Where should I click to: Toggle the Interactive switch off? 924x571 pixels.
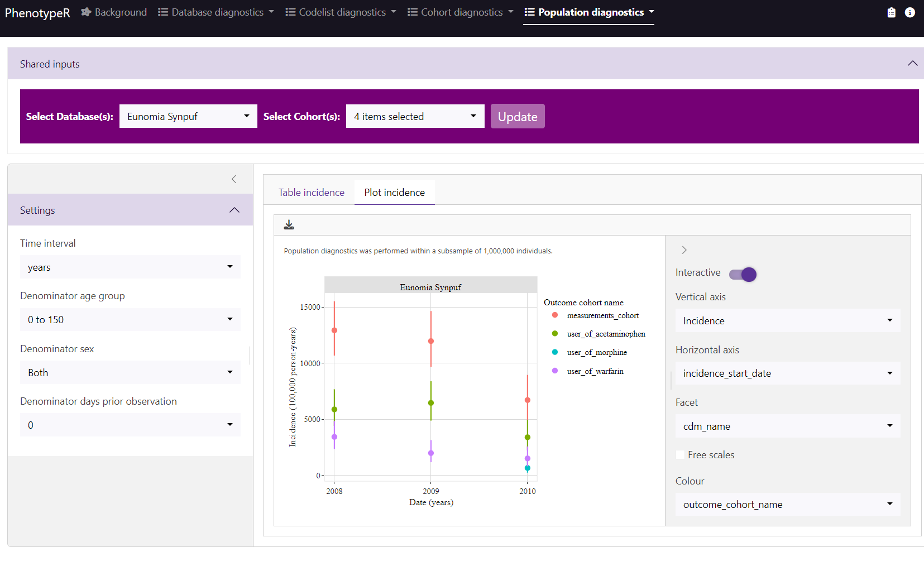743,274
